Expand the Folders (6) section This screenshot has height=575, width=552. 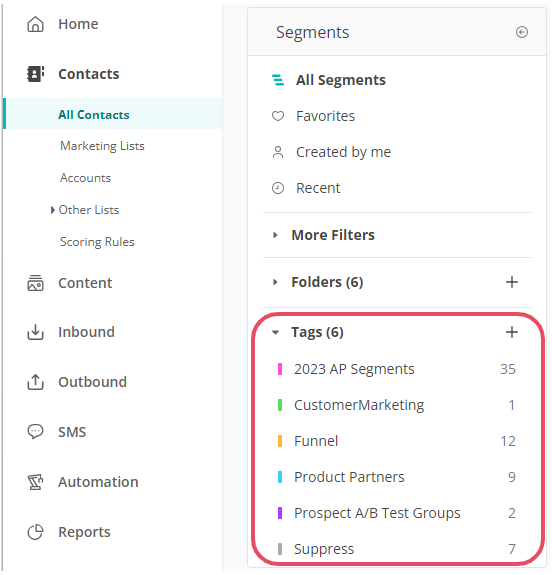275,282
